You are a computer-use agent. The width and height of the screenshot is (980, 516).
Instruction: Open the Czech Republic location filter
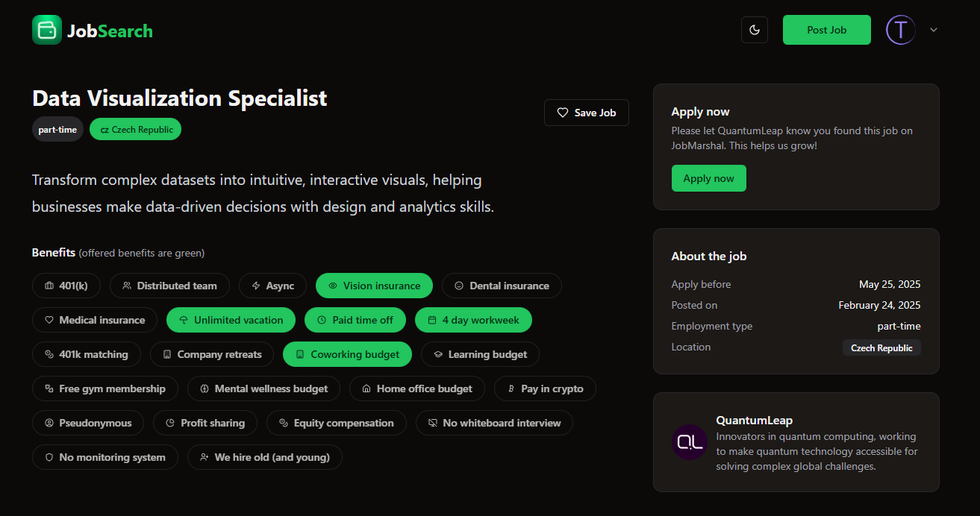click(881, 347)
